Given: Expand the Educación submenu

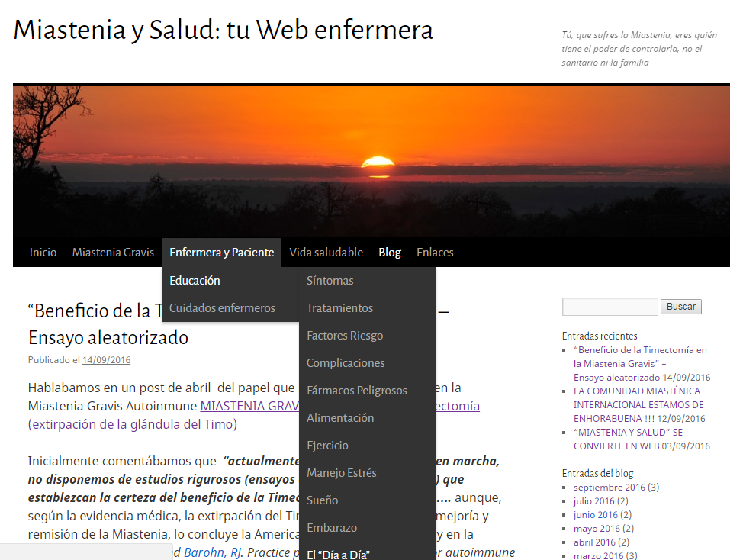Looking at the screenshot, I should coord(195,281).
